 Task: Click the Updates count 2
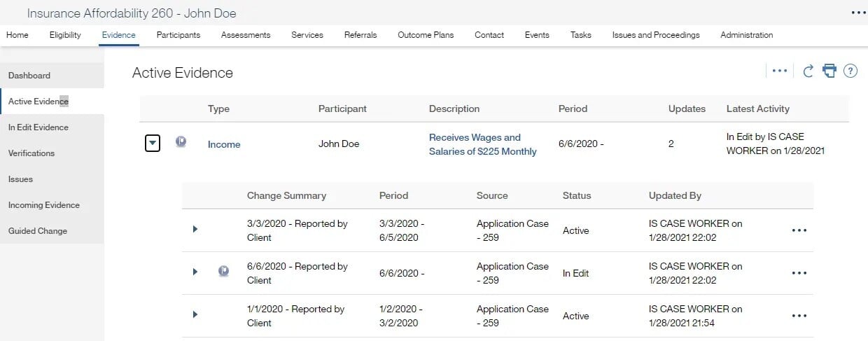click(x=671, y=144)
